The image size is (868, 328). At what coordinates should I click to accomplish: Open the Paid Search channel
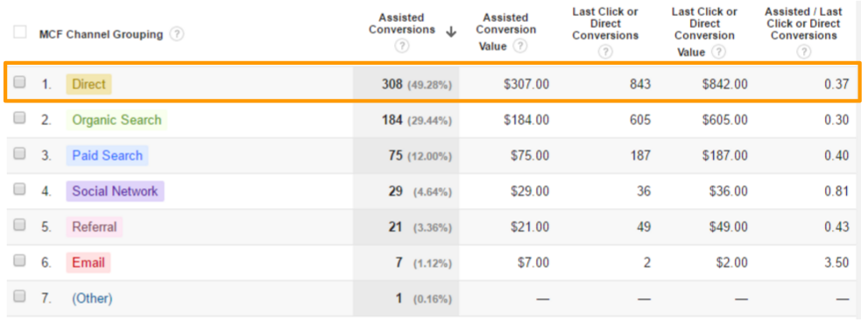(108, 156)
